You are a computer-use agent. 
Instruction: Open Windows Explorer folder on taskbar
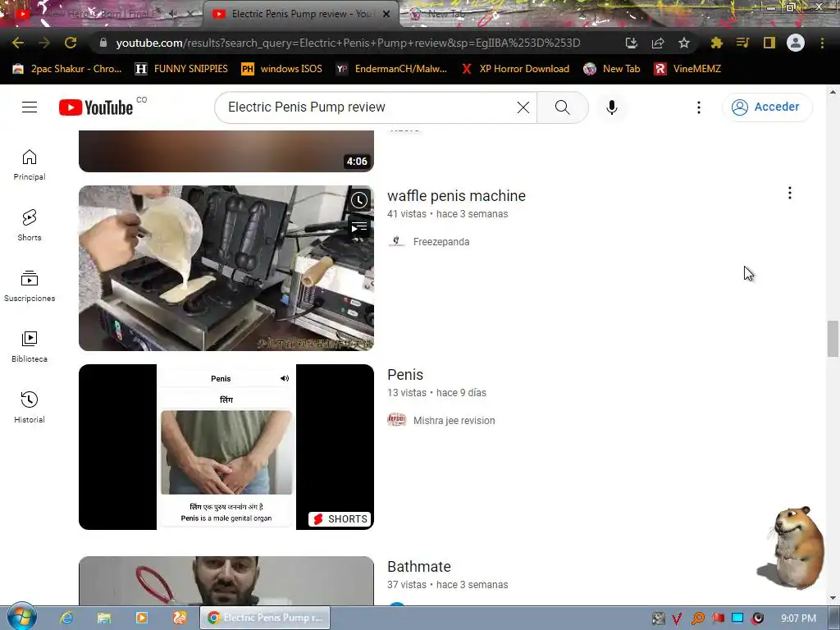(x=104, y=618)
